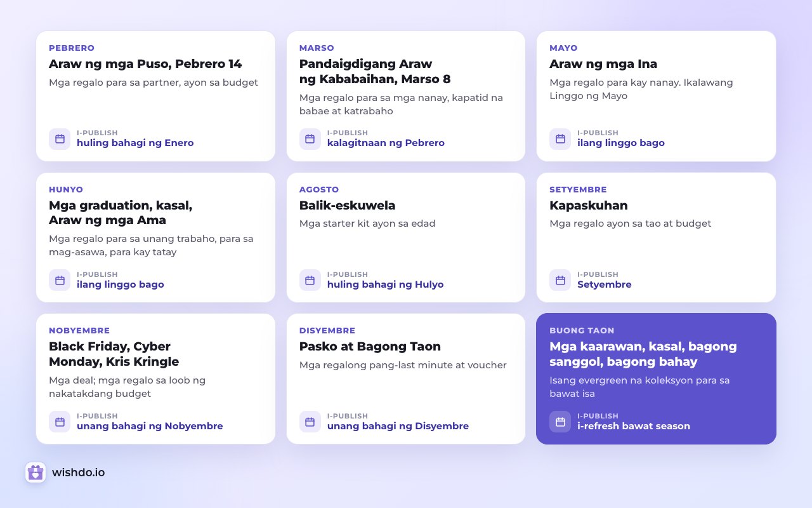The width and height of the screenshot is (812, 508).
Task: Click the calendar icon in the Buong Taon card
Action: [x=560, y=422]
